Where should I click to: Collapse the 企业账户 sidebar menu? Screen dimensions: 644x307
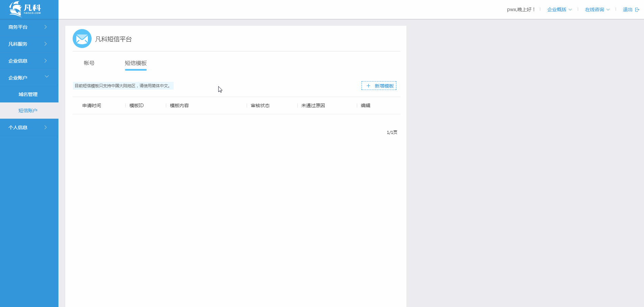[x=29, y=78]
